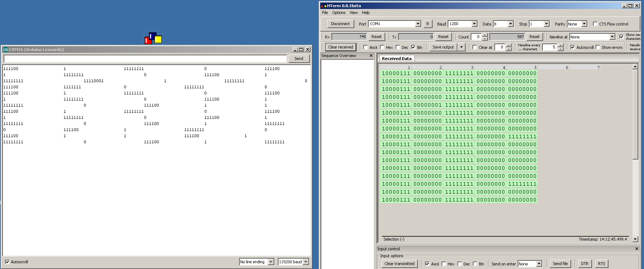The image size is (644, 269).
Task: Click the scroll up arrow in Received Data
Action: point(635,66)
